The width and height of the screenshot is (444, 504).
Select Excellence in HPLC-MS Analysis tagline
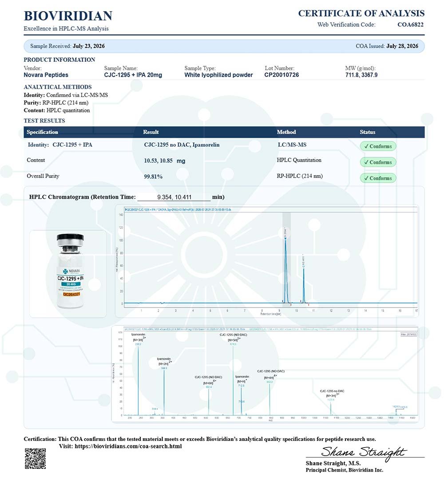pyautogui.click(x=66, y=28)
